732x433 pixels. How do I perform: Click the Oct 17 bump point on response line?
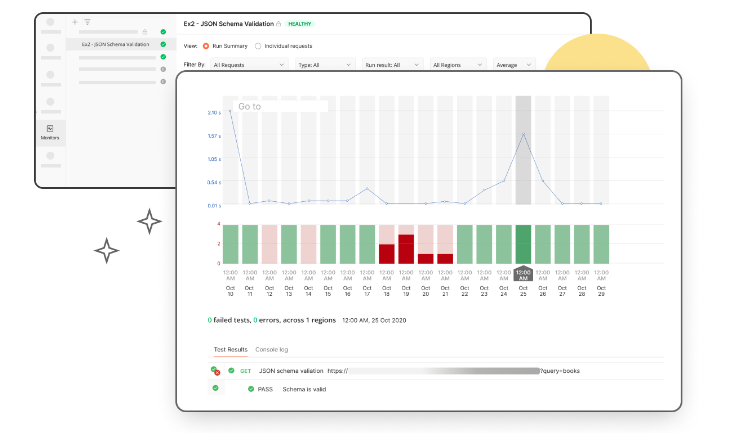pyautogui.click(x=367, y=189)
